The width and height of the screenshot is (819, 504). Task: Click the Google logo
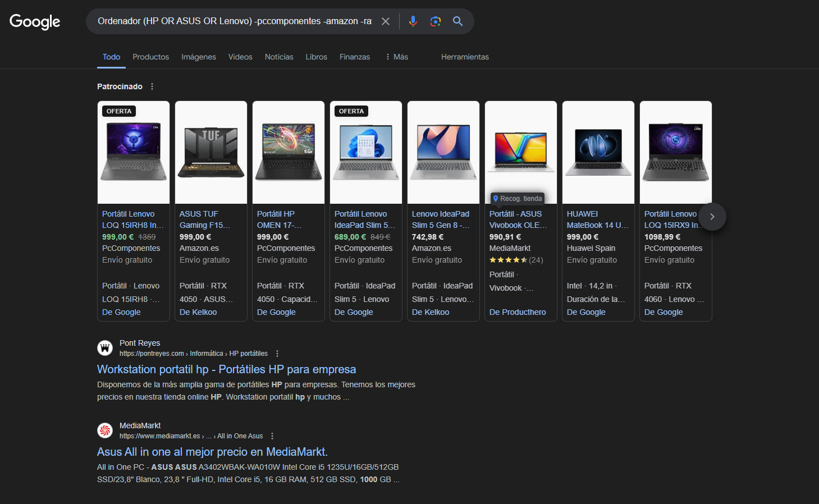[x=35, y=22]
